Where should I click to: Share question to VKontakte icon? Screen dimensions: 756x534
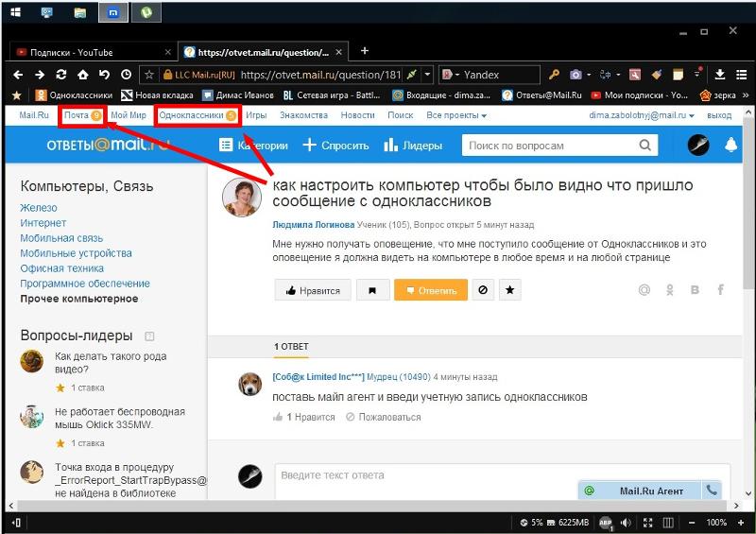(695, 290)
